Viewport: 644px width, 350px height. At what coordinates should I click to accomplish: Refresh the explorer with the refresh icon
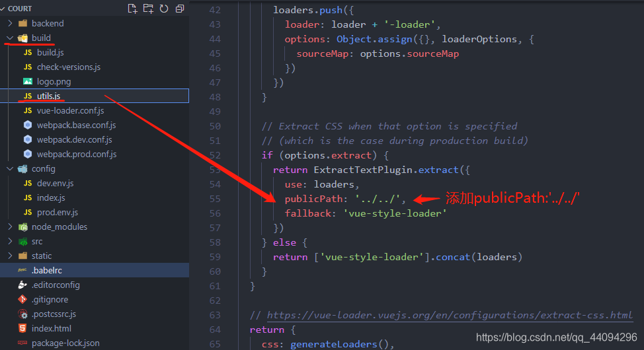click(164, 9)
